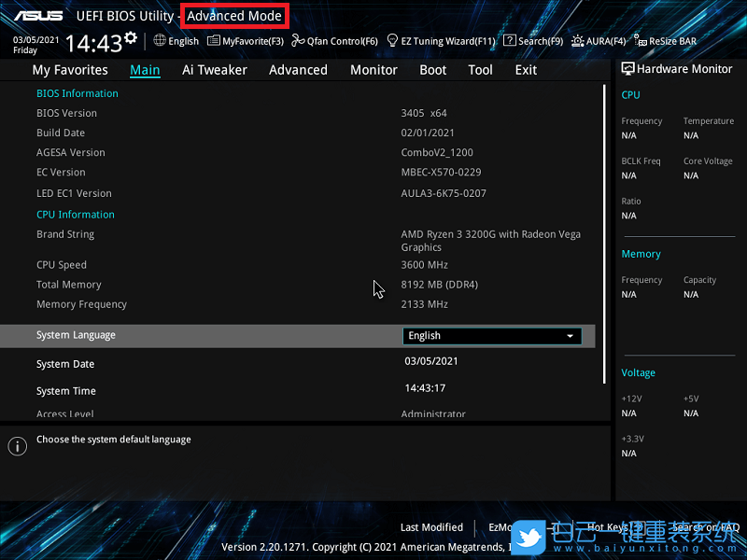Select the Monitor tab
The image size is (747, 560).
click(373, 70)
